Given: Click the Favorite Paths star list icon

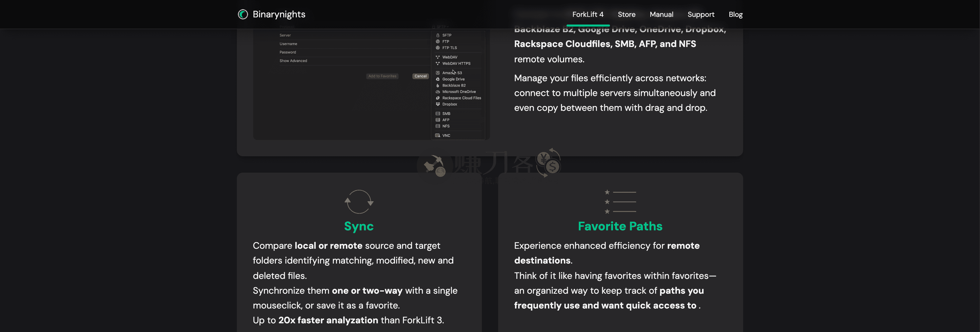Looking at the screenshot, I should 620,202.
